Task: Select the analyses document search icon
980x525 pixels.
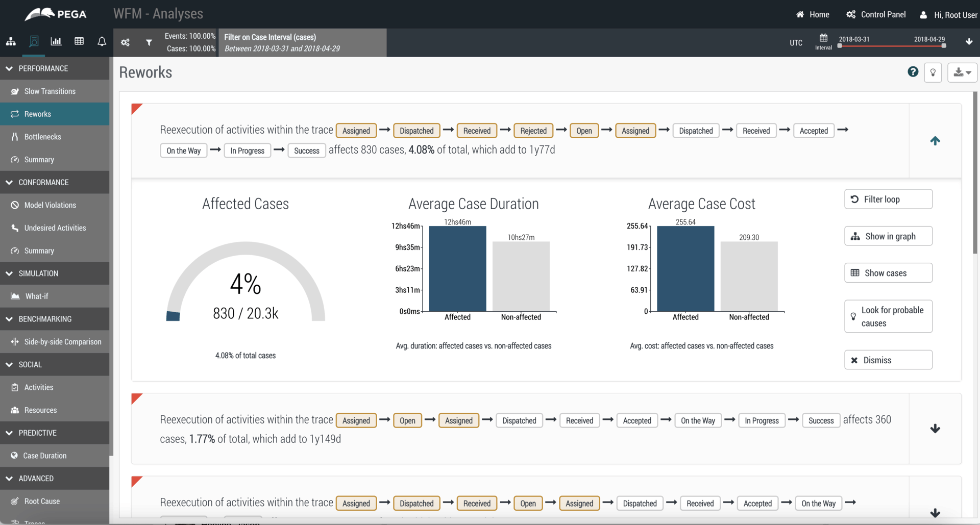Action: point(34,42)
